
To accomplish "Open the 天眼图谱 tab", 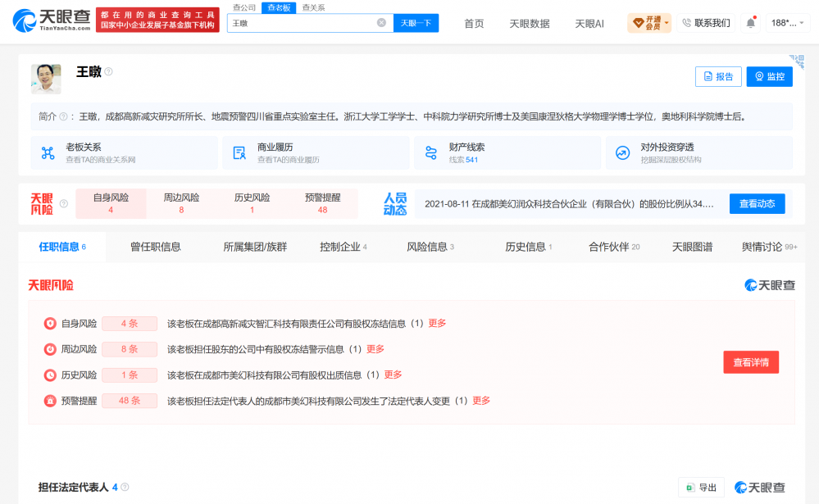I will [692, 247].
